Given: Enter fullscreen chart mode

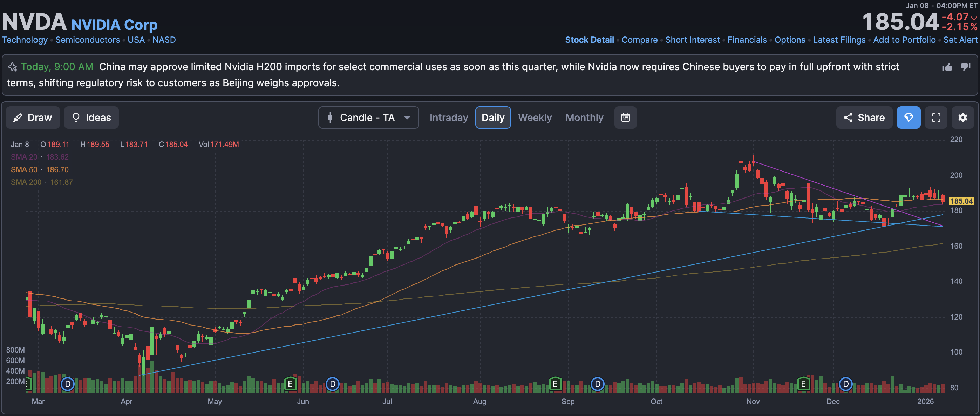Looking at the screenshot, I should click(x=936, y=118).
